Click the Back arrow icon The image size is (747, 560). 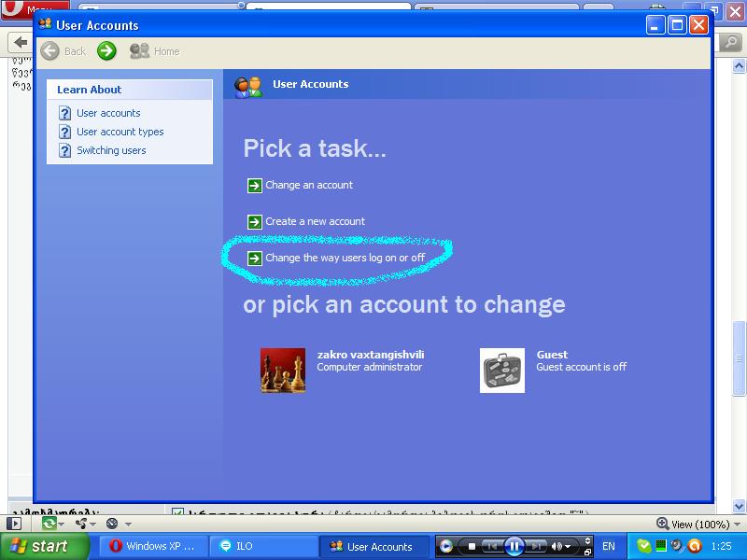(50, 51)
